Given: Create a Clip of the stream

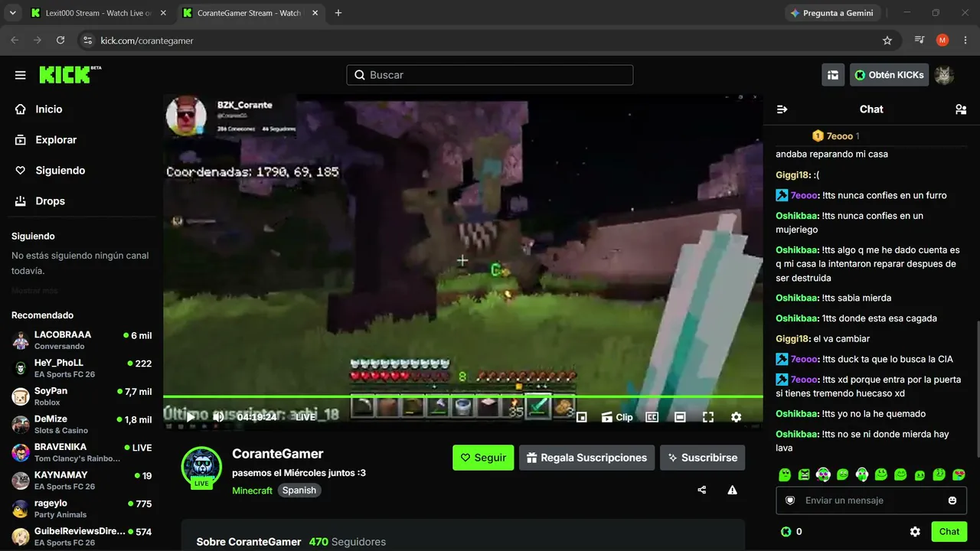Looking at the screenshot, I should [x=617, y=417].
